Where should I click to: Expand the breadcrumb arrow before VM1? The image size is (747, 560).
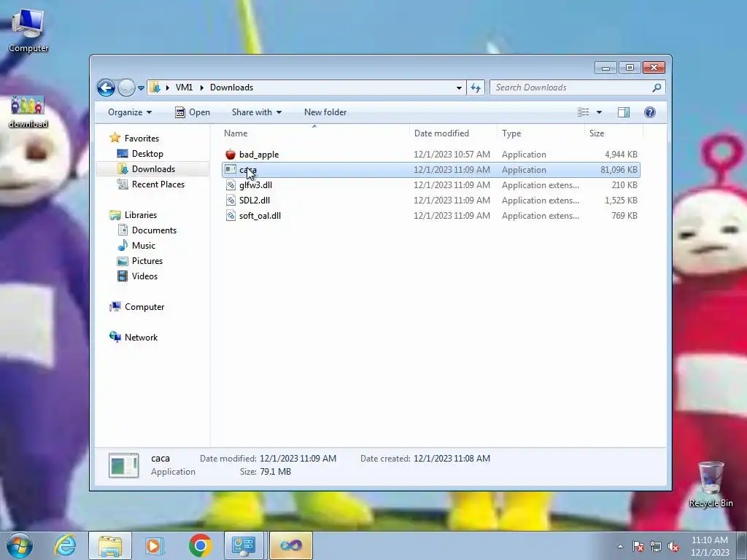[x=168, y=87]
